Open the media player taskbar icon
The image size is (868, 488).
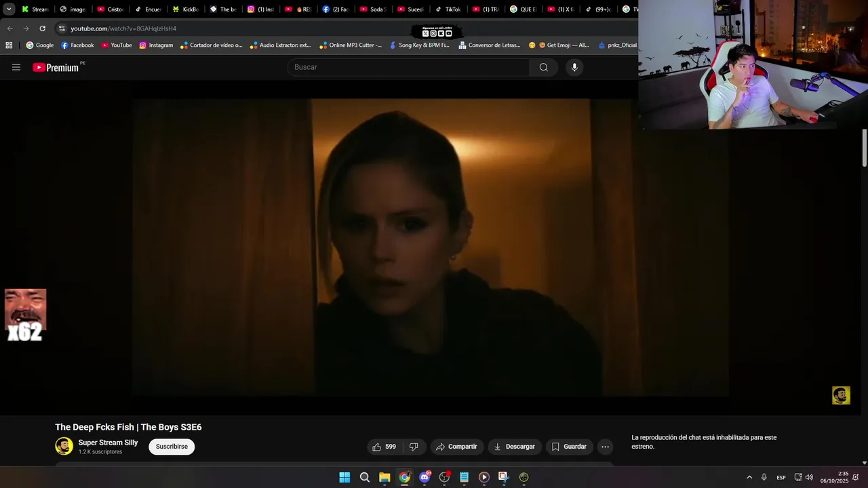point(484,477)
